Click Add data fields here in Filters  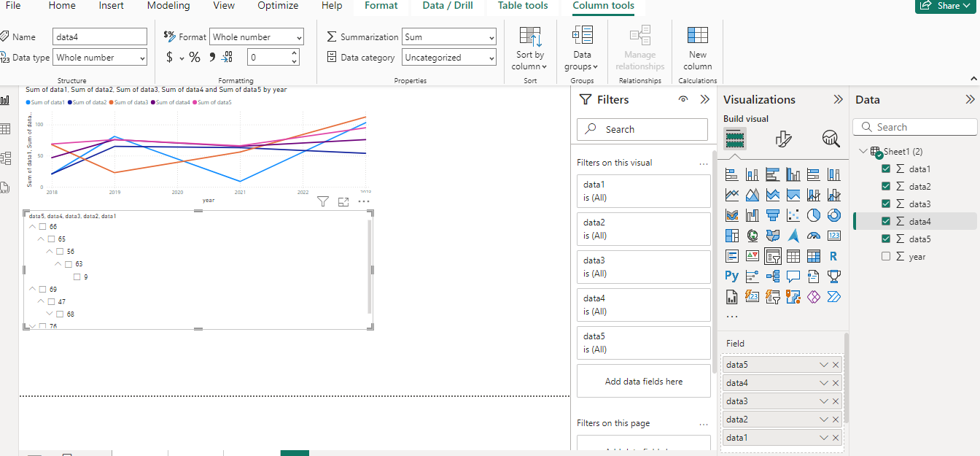click(x=644, y=381)
